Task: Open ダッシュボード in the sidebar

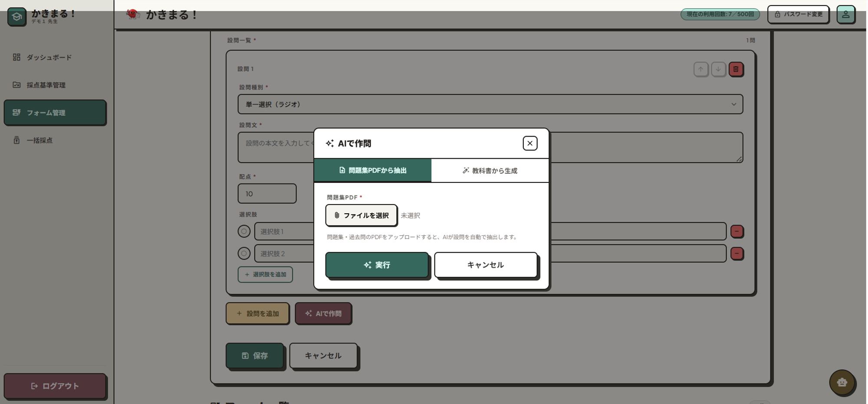Action: tap(55, 57)
